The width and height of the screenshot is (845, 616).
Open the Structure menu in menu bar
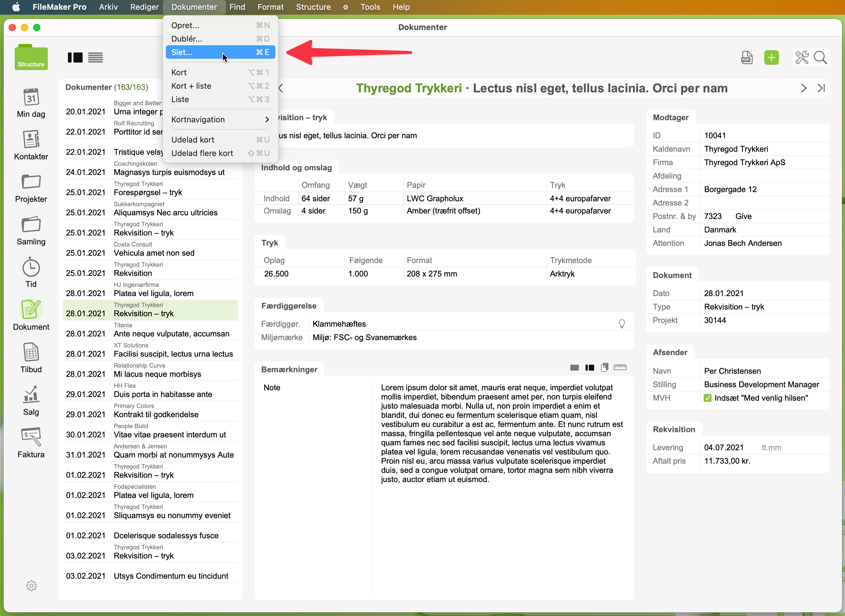[x=313, y=7]
